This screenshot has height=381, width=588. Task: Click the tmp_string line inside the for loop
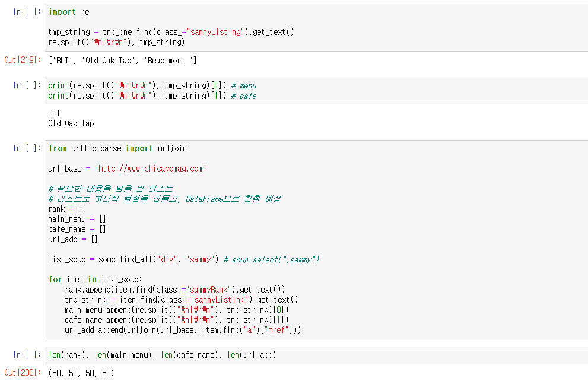pyautogui.click(x=181, y=300)
